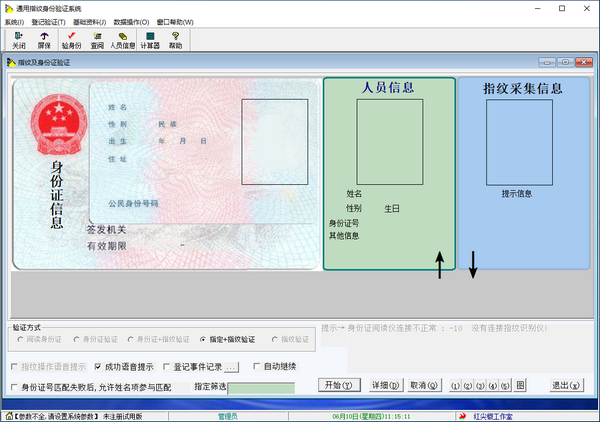
Task: Click the down arrow beside fingerprint panel
Action: click(474, 264)
